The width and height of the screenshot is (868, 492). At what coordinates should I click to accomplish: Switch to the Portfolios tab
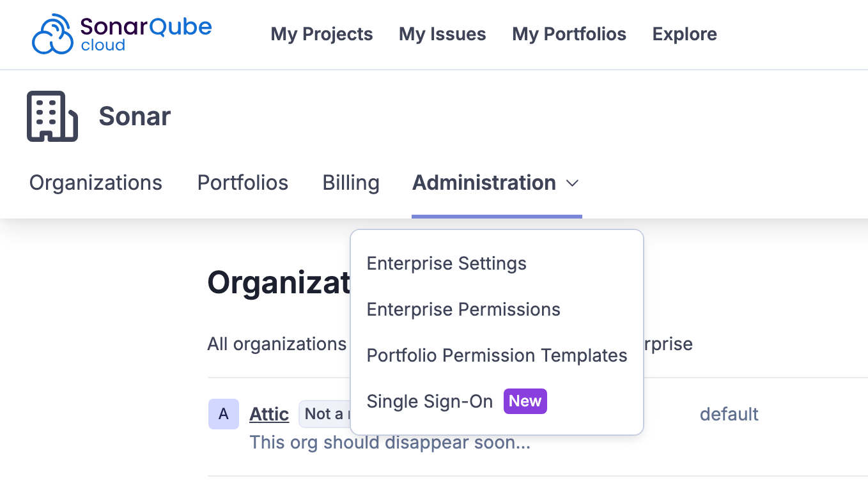[x=242, y=183]
